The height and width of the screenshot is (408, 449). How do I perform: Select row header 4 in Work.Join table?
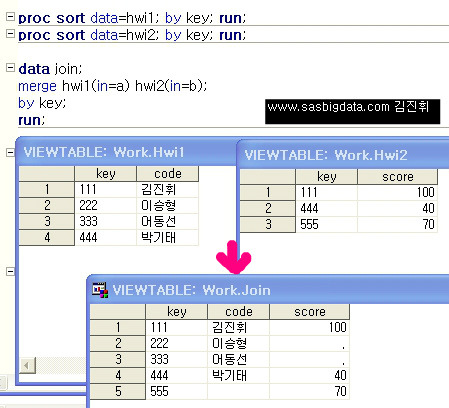(118, 375)
